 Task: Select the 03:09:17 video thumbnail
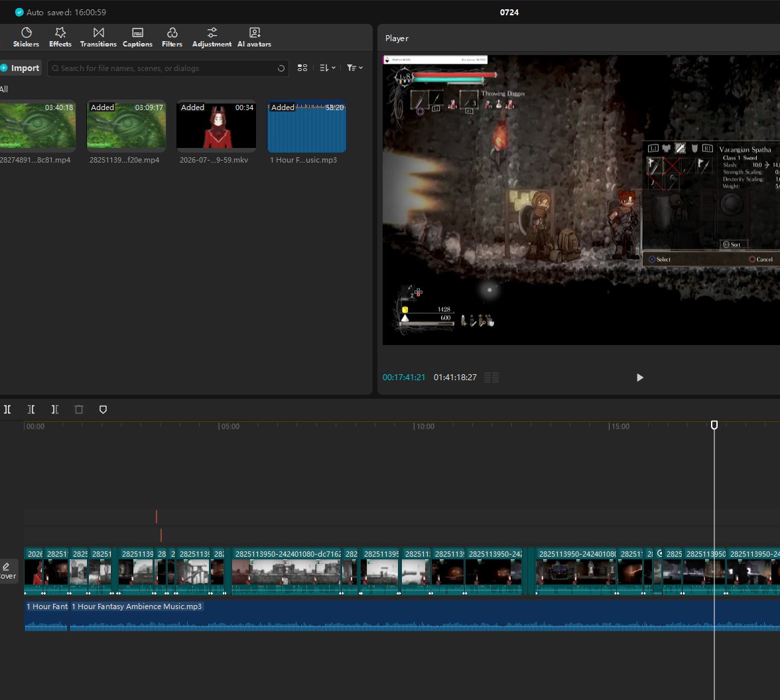[x=126, y=125]
